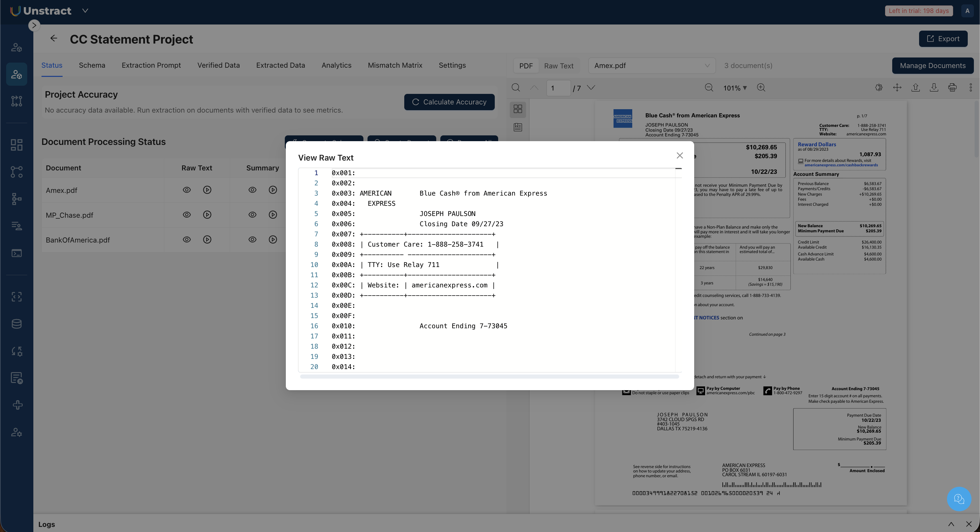Download the PDF with the download icon
The width and height of the screenshot is (980, 532).
coord(934,88)
